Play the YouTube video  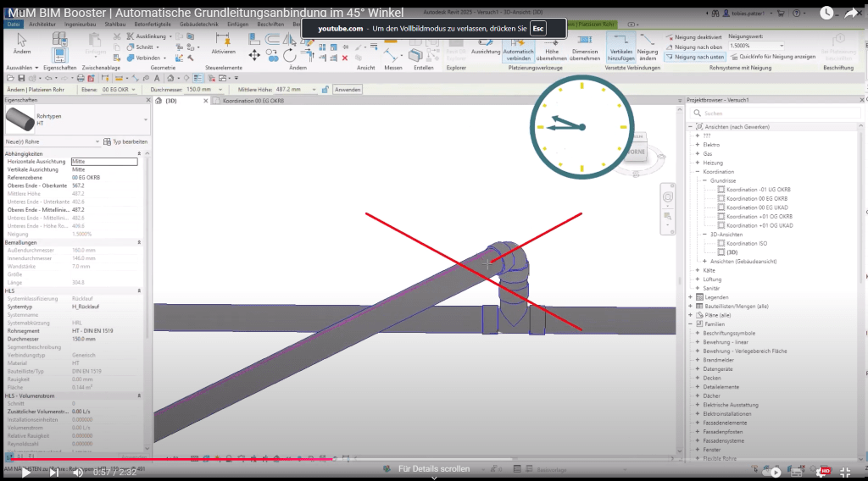26,472
